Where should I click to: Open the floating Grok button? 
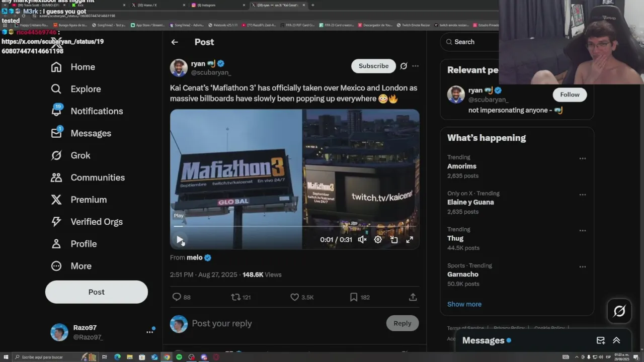(x=619, y=311)
